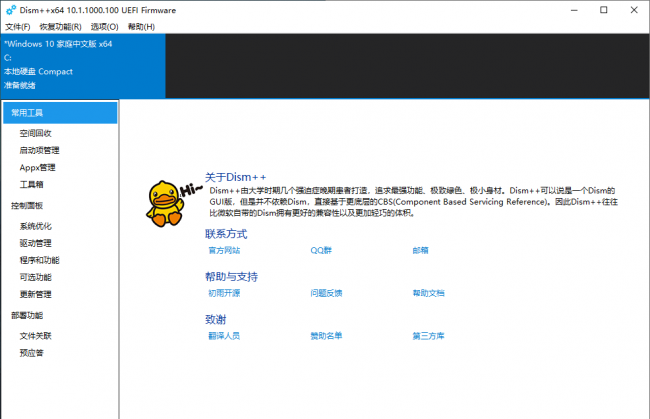
Task: Close the Dism++ window
Action: point(634,10)
